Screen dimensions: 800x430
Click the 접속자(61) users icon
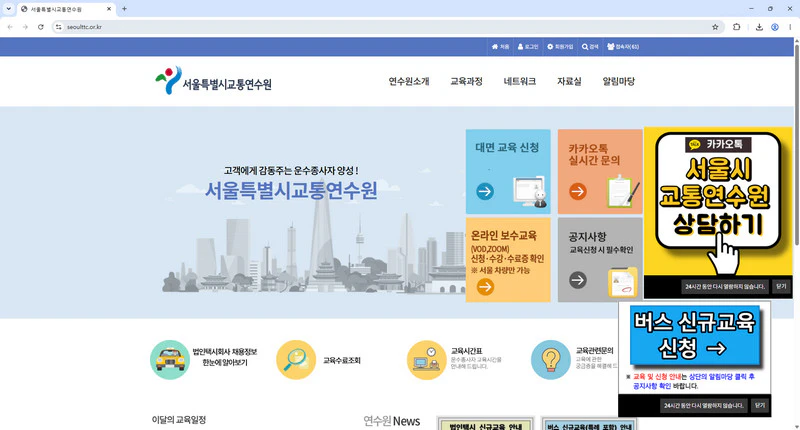click(611, 46)
